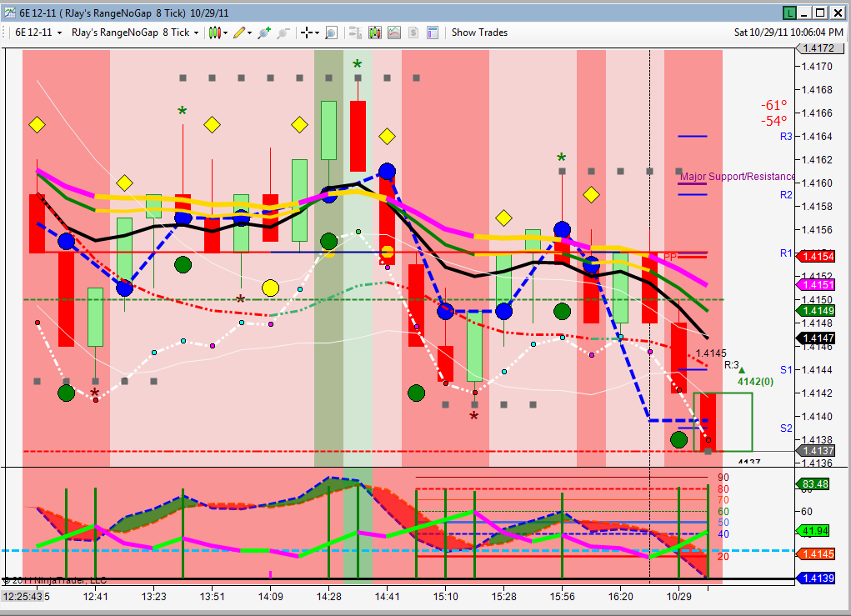Activate the crosshair cursor tool
The height and width of the screenshot is (616, 851).
307,33
